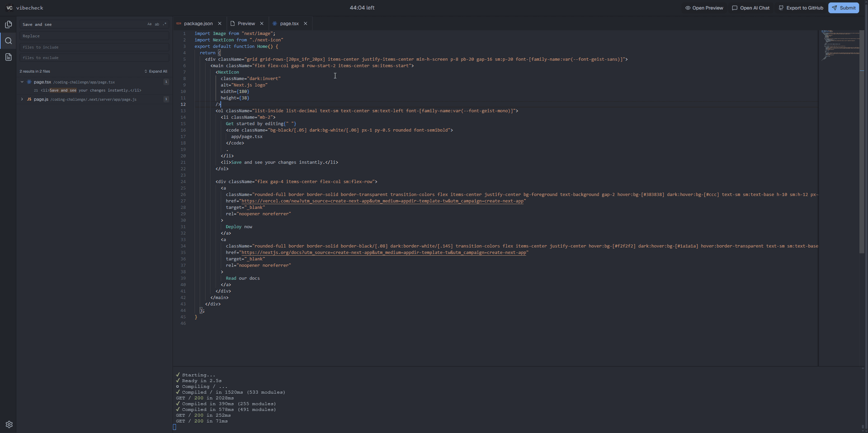
Task: Select line 21 'Save and see' match
Action: pos(87,90)
